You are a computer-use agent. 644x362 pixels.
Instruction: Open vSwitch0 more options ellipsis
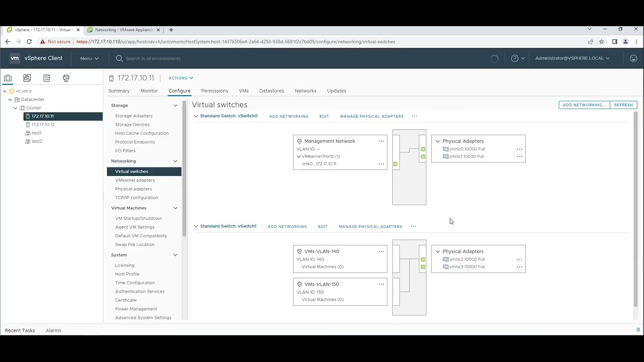[415, 116]
